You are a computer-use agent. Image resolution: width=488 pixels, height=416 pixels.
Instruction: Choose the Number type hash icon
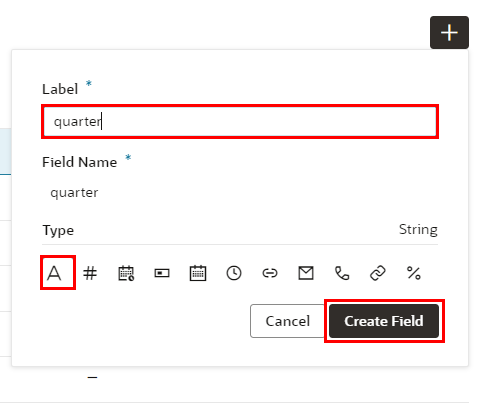click(90, 273)
